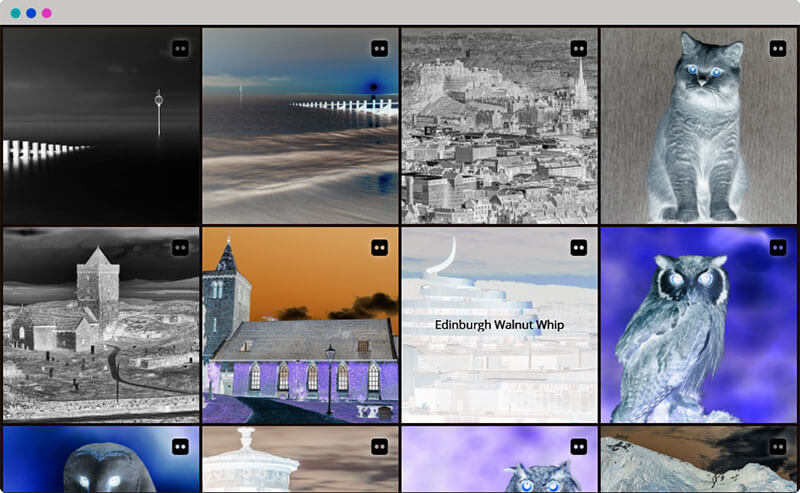The height and width of the screenshot is (493, 800).
Task: Click the two-dot icon on blurred beach photo
Action: (x=379, y=49)
